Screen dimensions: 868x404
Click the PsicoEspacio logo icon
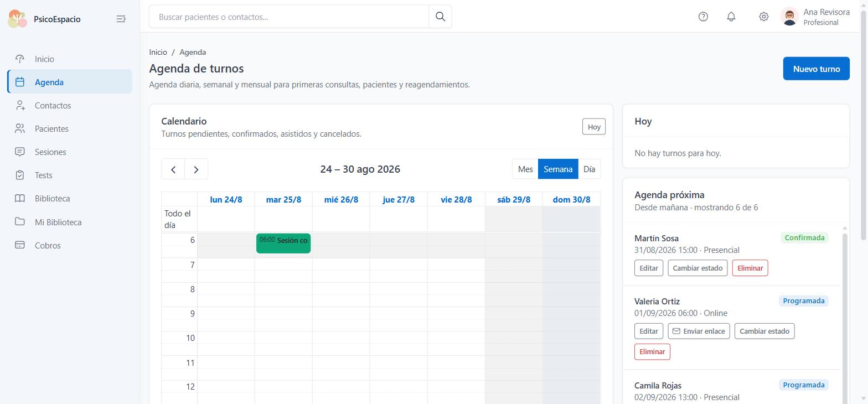pyautogui.click(x=17, y=19)
